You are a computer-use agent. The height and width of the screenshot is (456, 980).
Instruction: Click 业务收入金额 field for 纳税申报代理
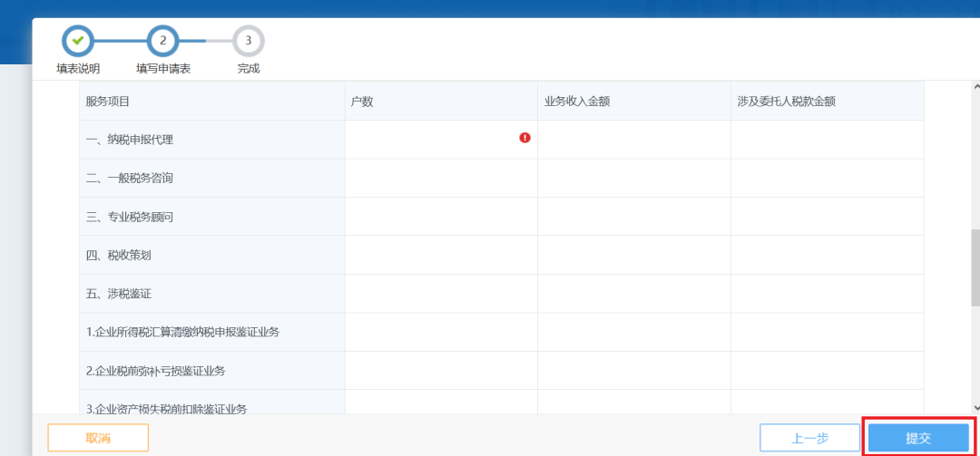pyautogui.click(x=634, y=140)
